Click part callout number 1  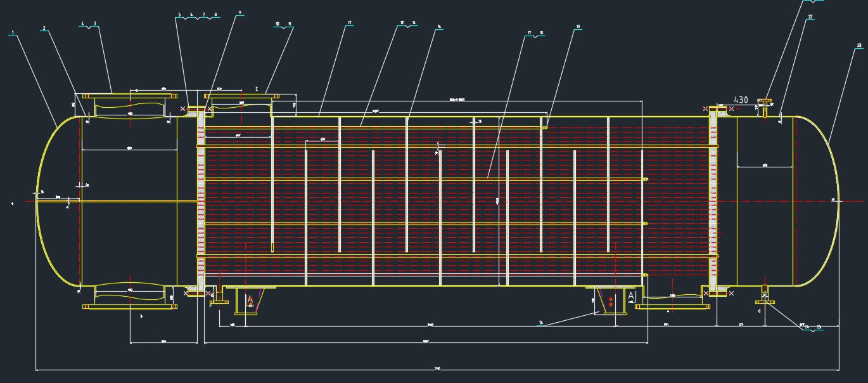point(13,32)
